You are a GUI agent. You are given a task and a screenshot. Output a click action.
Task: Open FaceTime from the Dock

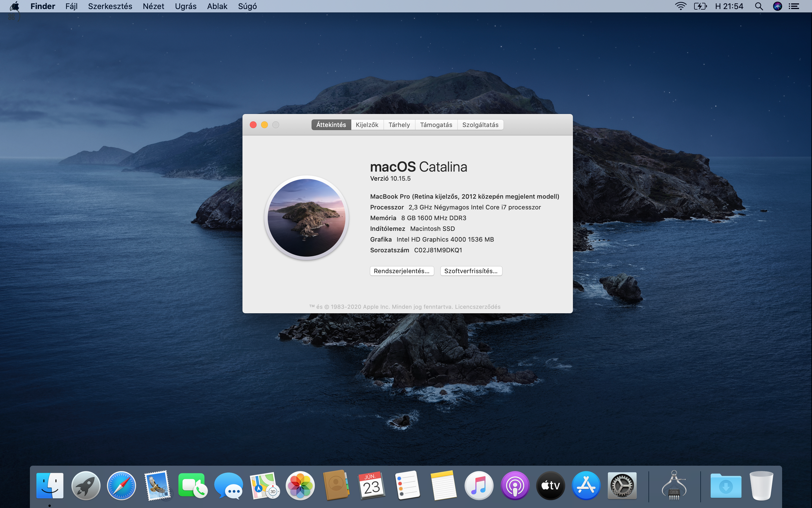click(193, 485)
